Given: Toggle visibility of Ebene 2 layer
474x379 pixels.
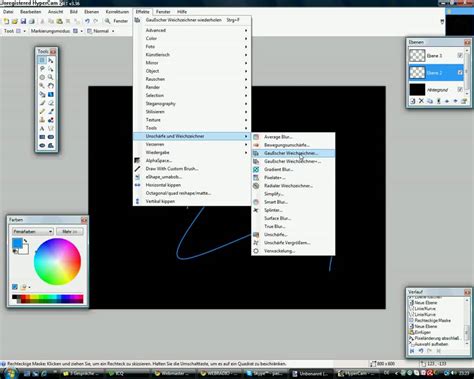Looking at the screenshot, I should [460, 72].
